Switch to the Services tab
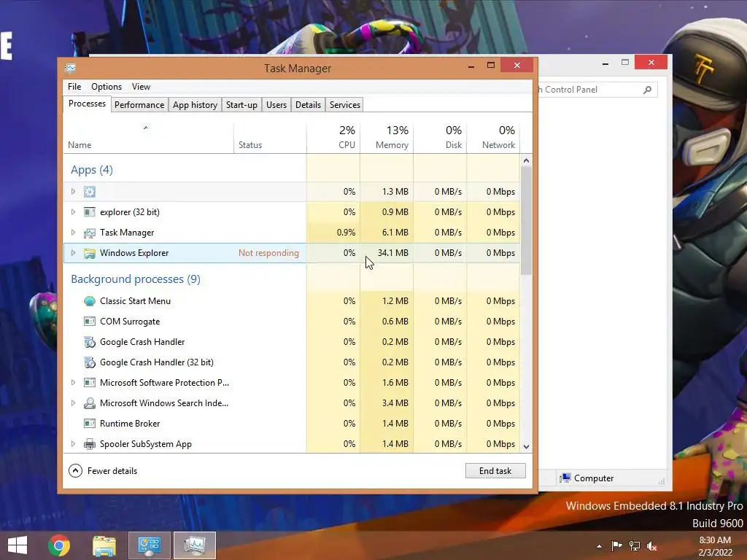 pyautogui.click(x=345, y=105)
